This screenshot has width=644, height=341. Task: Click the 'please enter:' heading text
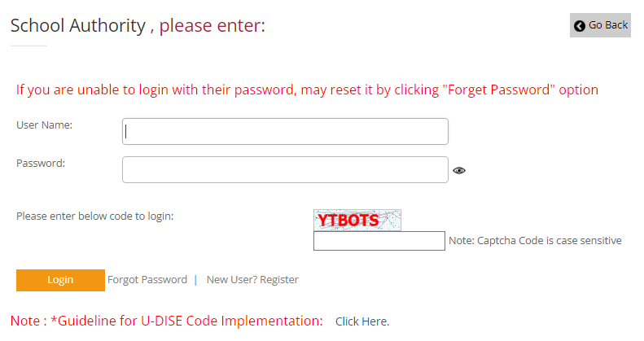coord(212,25)
